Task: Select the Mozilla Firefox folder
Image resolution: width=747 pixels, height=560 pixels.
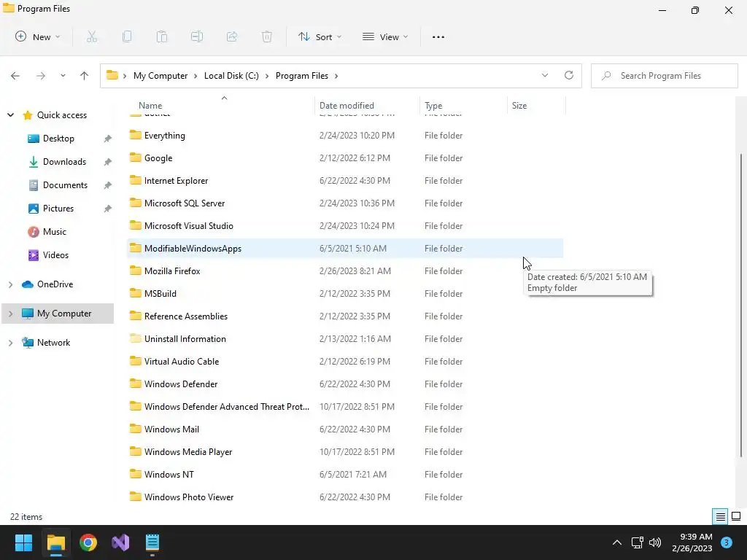Action: [x=345, y=271]
